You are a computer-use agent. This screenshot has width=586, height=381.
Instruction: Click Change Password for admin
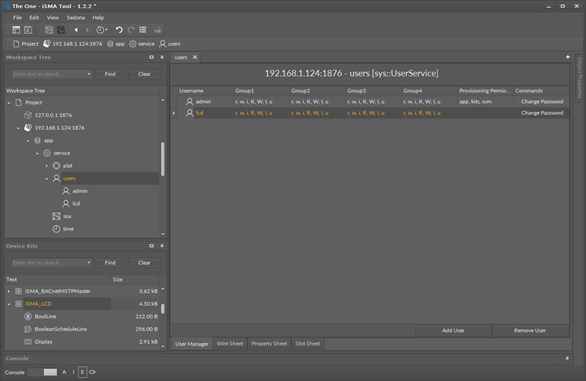coord(542,102)
